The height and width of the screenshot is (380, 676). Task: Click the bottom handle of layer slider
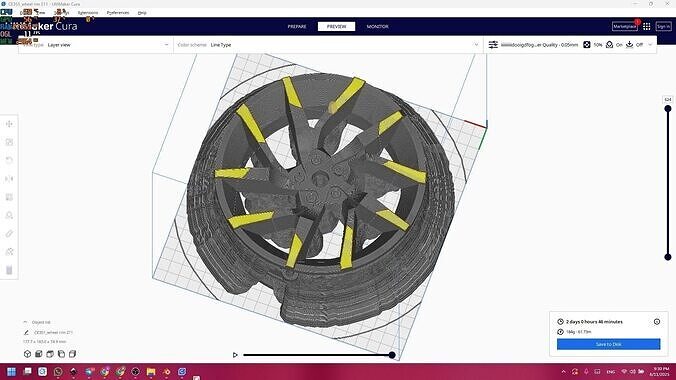click(668, 257)
